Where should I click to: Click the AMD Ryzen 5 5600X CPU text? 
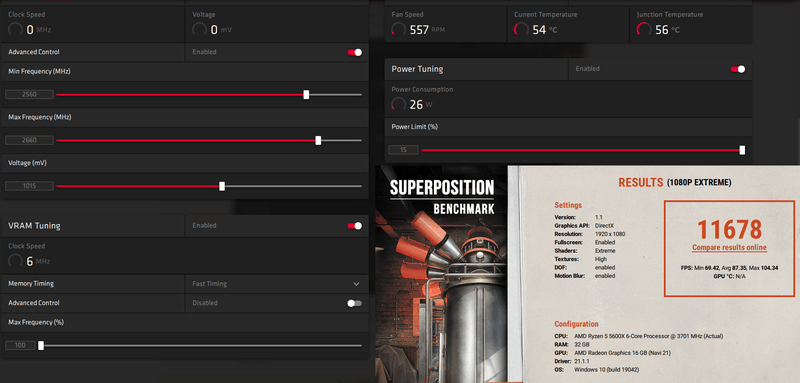(x=648, y=336)
